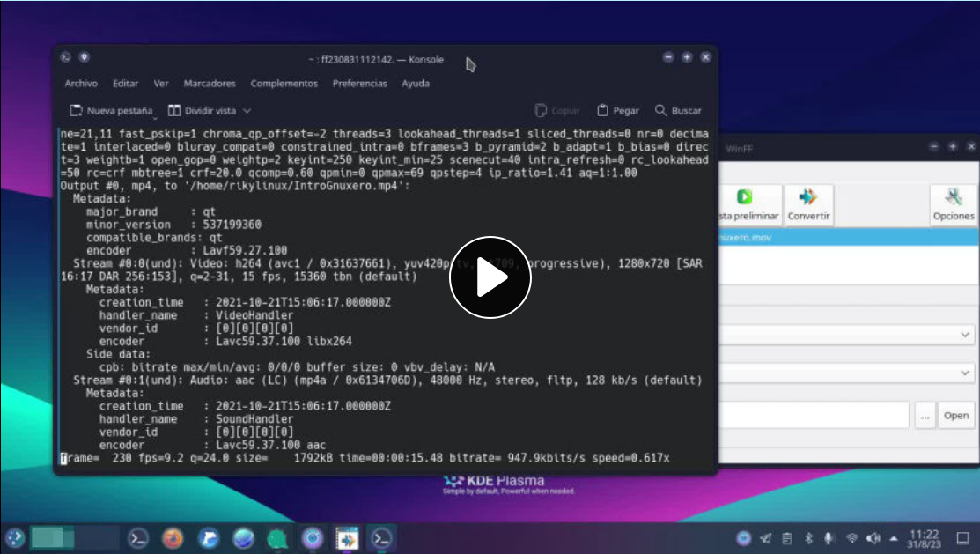980x554 pixels.
Task: Click the output folder field in WinFF
Action: click(x=814, y=415)
